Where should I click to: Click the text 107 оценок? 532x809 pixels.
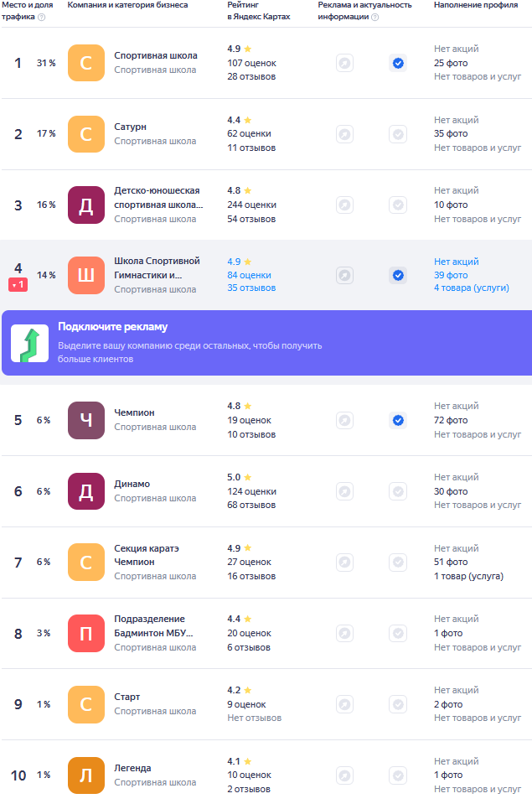251,63
